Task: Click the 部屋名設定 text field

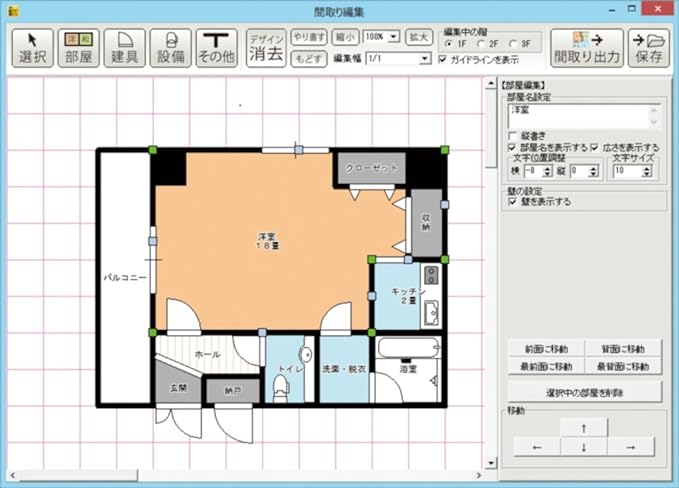Action: tap(584, 116)
